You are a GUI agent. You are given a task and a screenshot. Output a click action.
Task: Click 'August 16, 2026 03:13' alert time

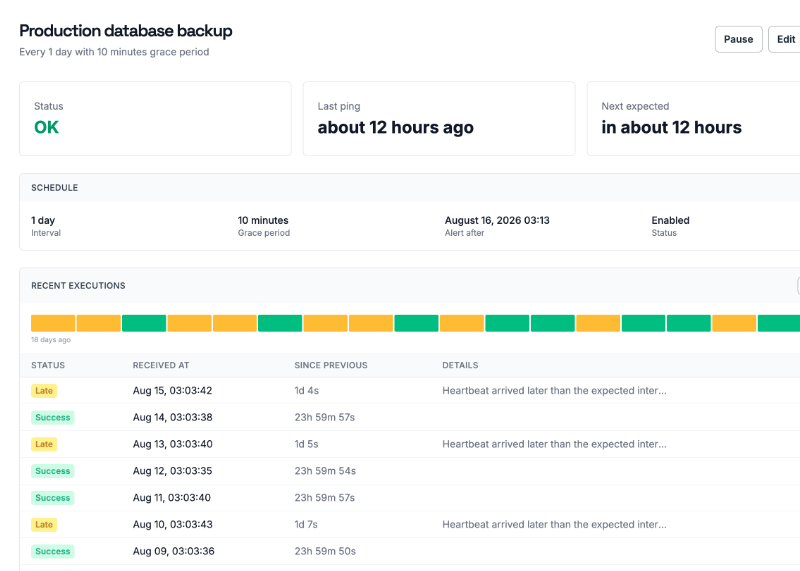497,220
